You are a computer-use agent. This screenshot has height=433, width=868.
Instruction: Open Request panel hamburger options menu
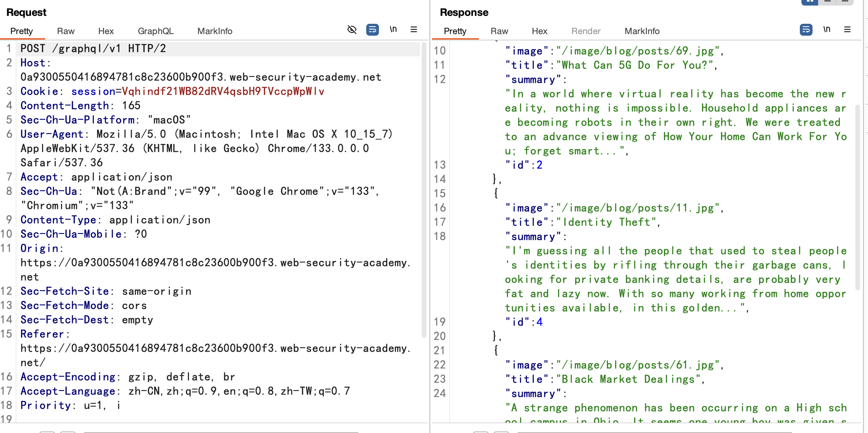413,30
